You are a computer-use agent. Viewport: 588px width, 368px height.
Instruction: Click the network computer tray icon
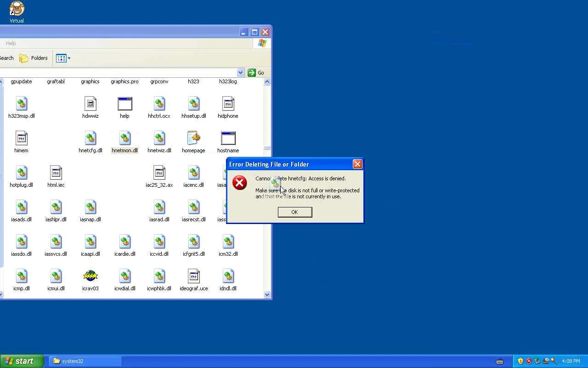545,361
